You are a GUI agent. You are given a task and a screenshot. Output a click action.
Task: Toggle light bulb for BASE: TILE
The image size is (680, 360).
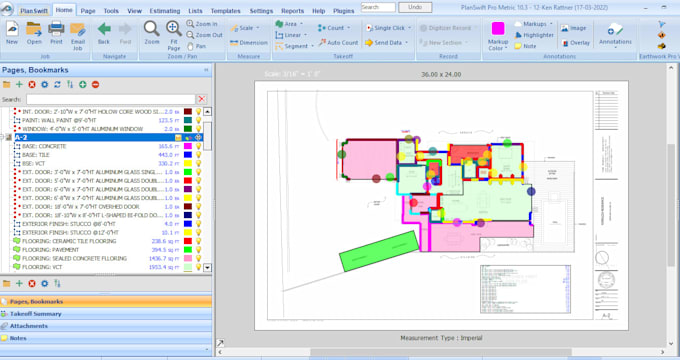pyautogui.click(x=198, y=155)
